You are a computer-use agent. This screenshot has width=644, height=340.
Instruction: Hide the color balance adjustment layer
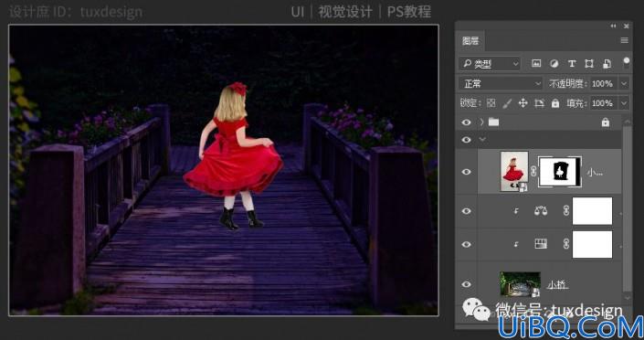pos(466,211)
